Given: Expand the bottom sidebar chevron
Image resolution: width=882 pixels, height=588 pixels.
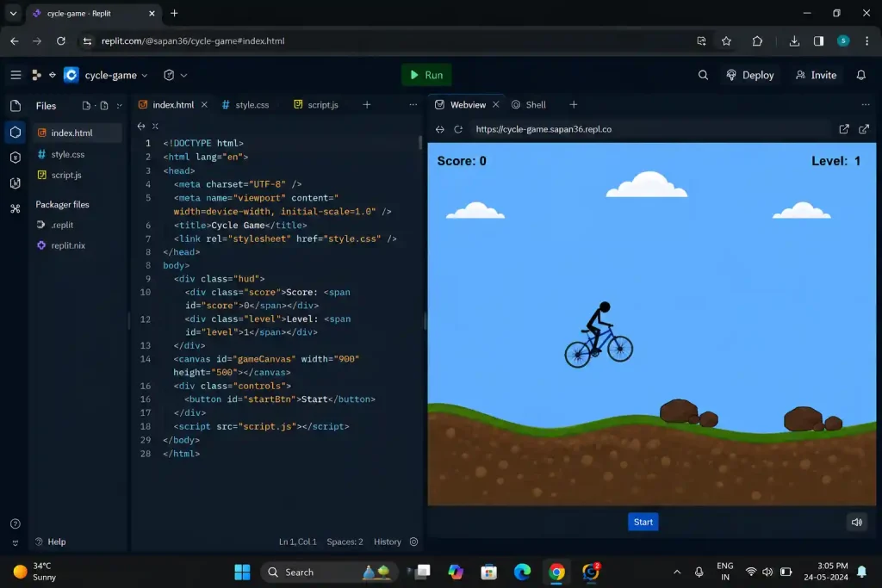Looking at the screenshot, I should coord(16,543).
